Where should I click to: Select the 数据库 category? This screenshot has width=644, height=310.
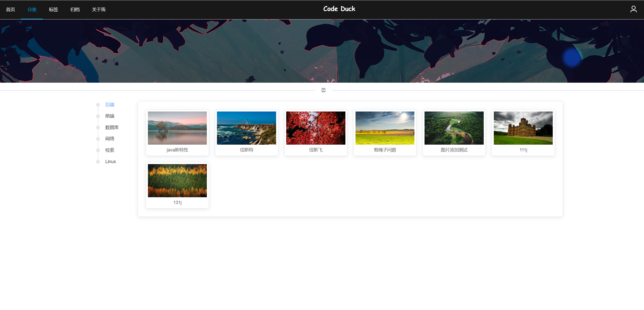pyautogui.click(x=112, y=127)
